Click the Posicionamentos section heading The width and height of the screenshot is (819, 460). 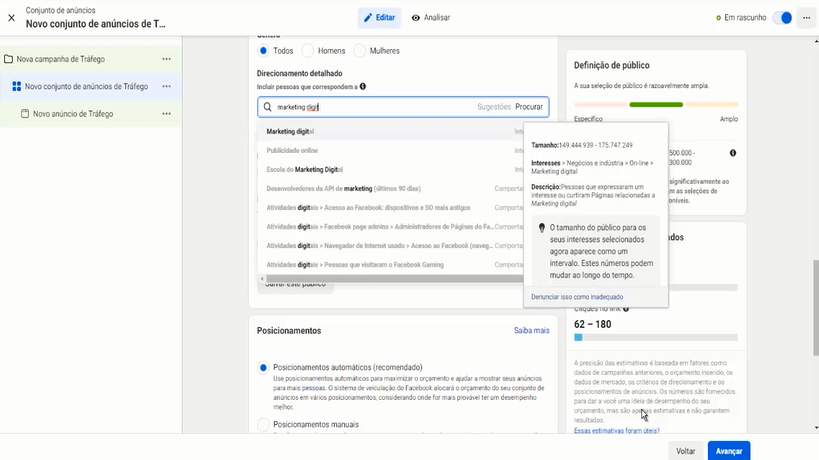tap(289, 331)
